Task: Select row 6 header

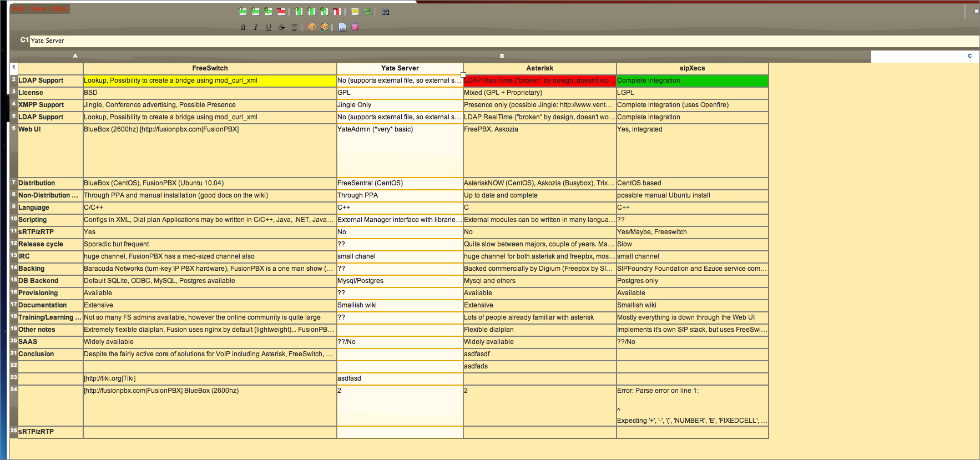Action: coord(14,150)
